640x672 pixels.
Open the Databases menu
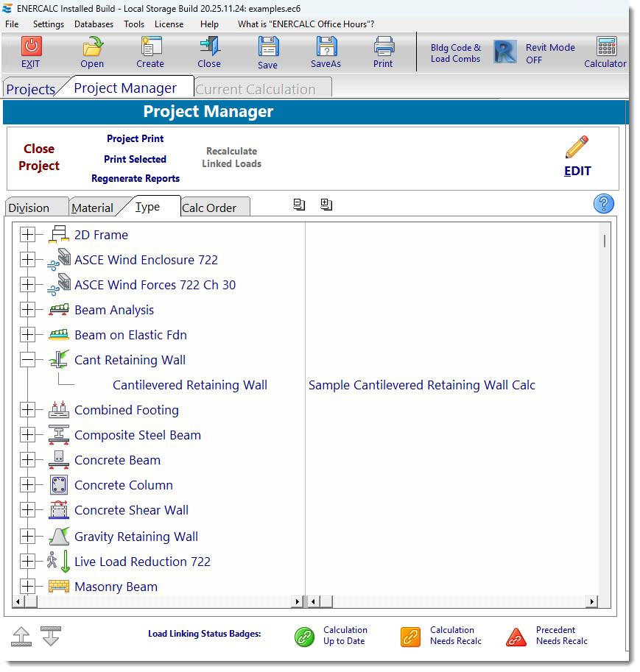pos(94,24)
